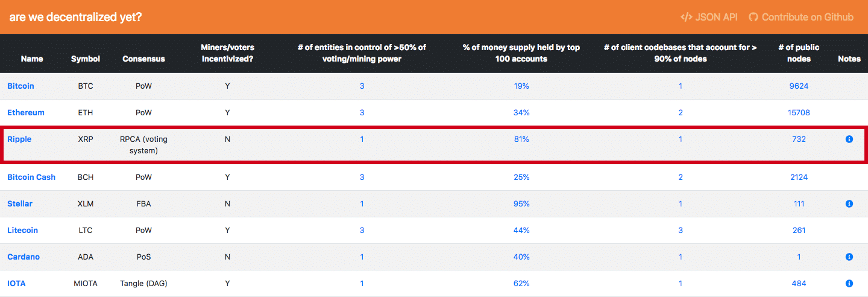Open the Stellar name link
This screenshot has height=297, width=868.
[x=20, y=203]
